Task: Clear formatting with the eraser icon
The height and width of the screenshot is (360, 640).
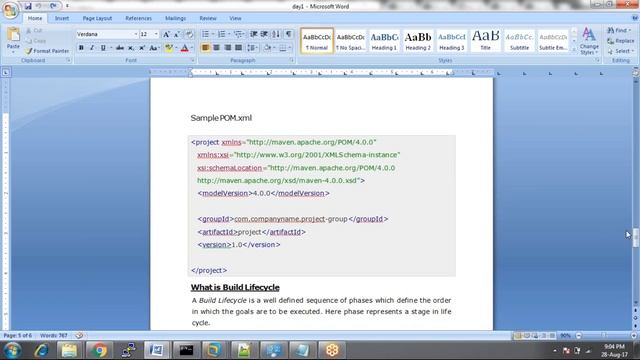Action: pyautogui.click(x=189, y=34)
